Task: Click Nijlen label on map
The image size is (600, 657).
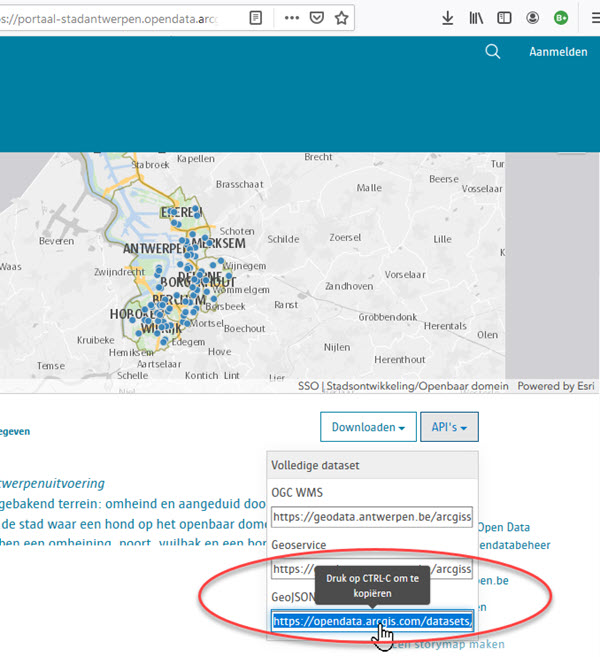Action: coord(337,347)
